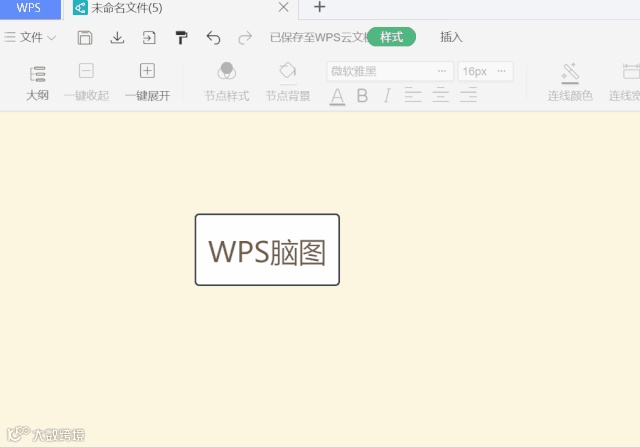
Task: Add a new tab with plus
Action: coord(320,7)
